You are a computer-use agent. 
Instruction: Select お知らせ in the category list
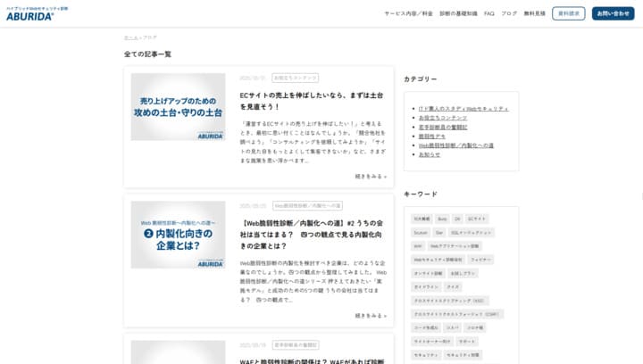[x=430, y=154]
